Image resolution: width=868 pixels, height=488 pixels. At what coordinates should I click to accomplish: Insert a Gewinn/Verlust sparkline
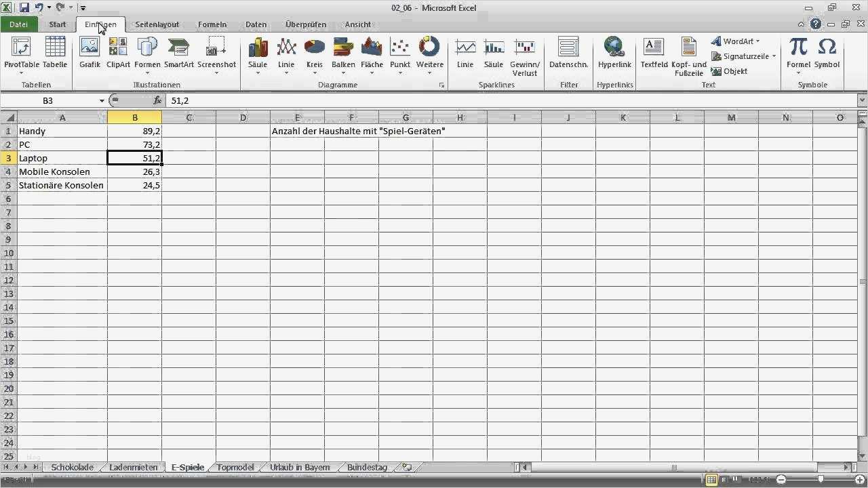point(525,57)
